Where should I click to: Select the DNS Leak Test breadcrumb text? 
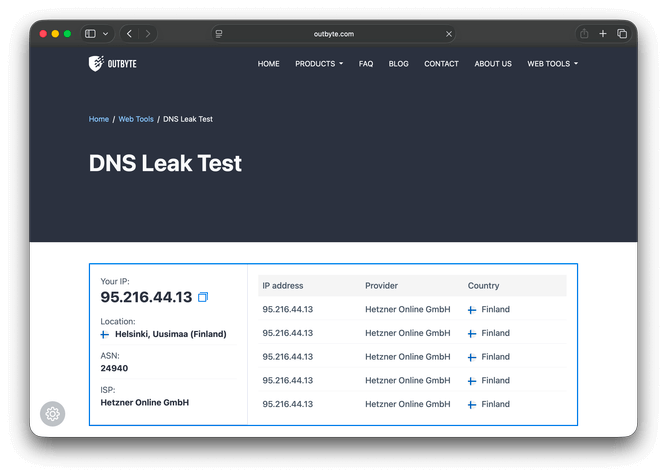[188, 119]
